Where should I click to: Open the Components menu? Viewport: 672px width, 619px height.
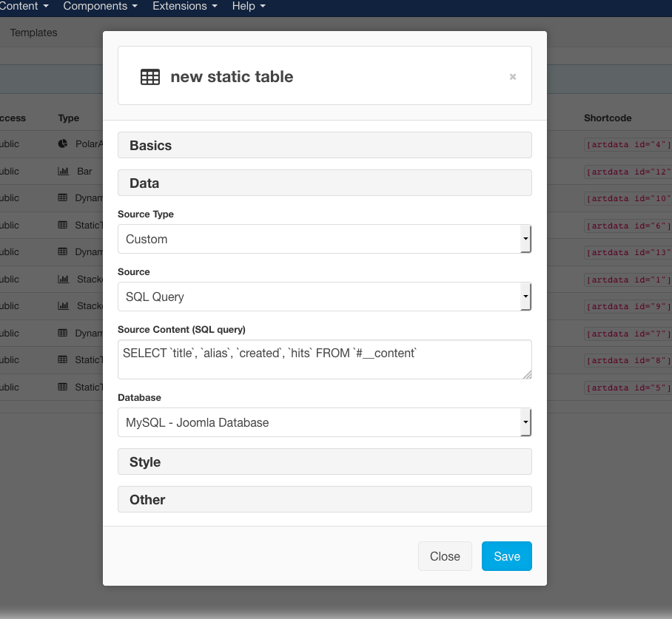click(101, 6)
